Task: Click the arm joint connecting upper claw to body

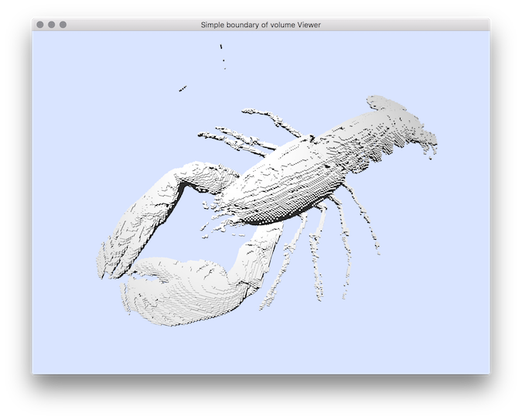Action: click(205, 176)
